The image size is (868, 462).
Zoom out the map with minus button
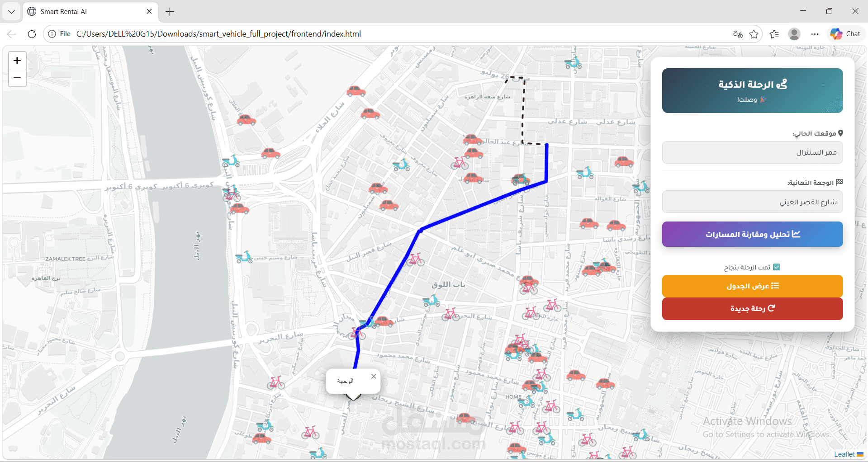[x=17, y=78]
